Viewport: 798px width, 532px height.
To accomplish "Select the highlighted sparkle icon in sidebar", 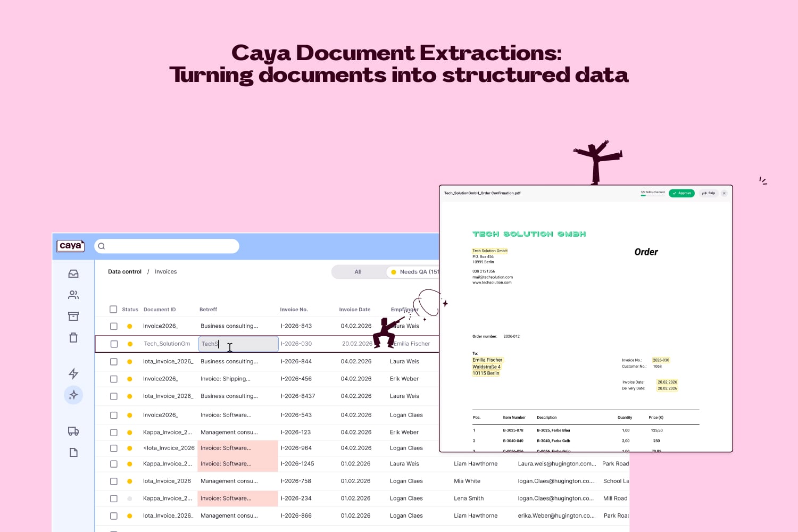I will pyautogui.click(x=73, y=395).
